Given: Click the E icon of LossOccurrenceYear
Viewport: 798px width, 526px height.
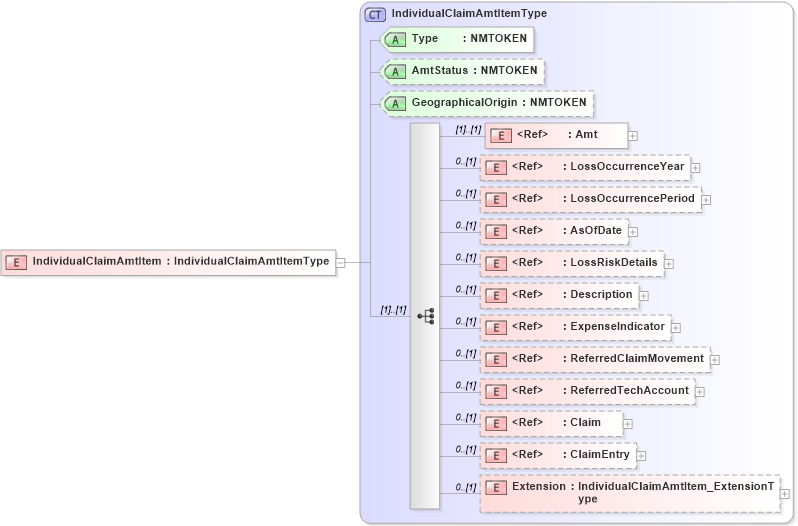Looking at the screenshot, I should [496, 168].
